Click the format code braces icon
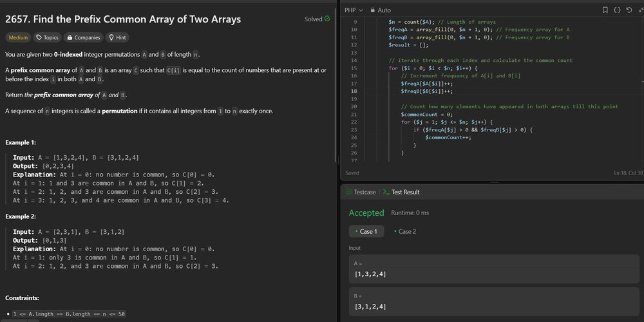This screenshot has height=322, width=644. point(617,10)
